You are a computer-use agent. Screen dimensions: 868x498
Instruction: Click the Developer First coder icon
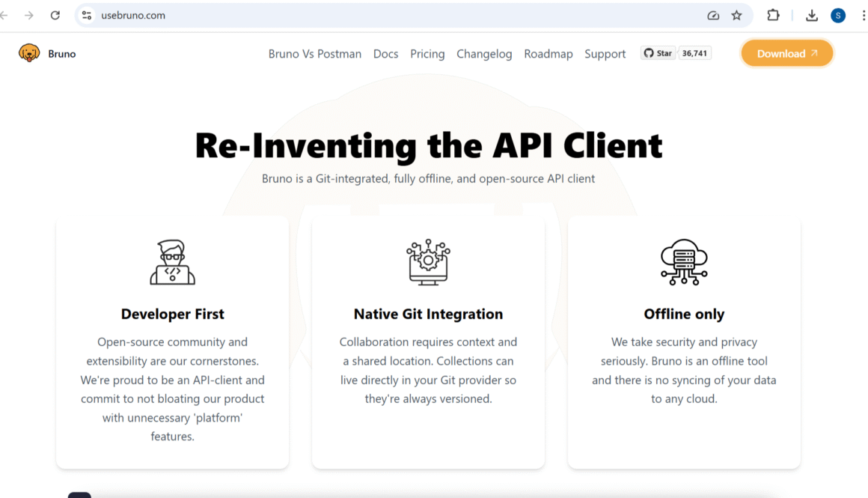tap(173, 262)
